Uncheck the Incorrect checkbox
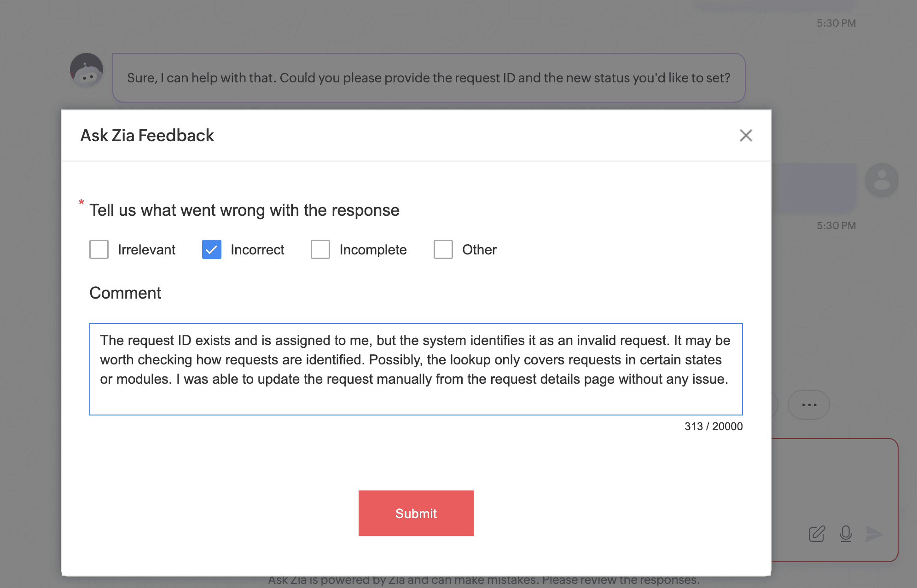 point(212,249)
